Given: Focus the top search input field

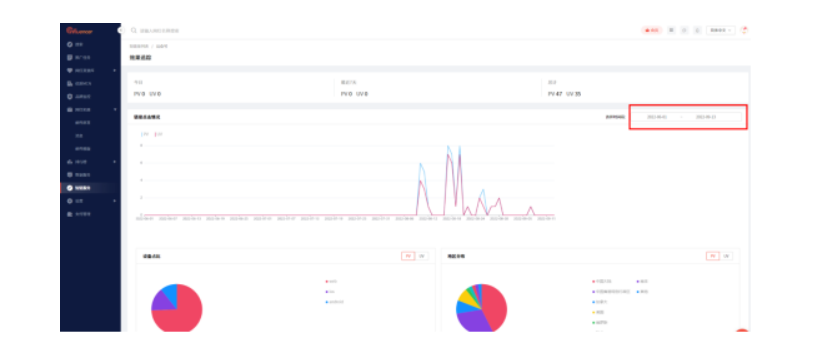Looking at the screenshot, I should pyautogui.click(x=161, y=31).
